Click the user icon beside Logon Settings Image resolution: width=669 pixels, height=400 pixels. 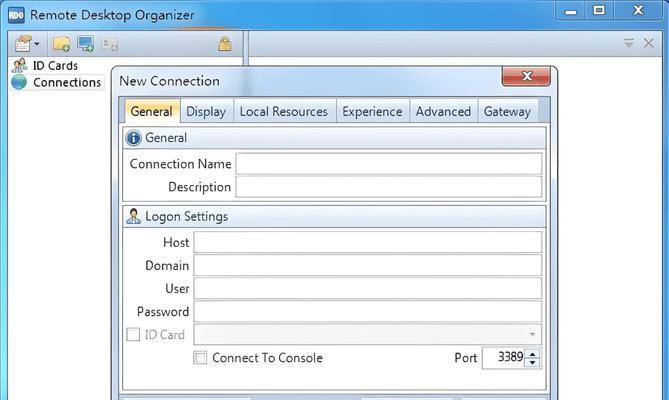(x=134, y=216)
